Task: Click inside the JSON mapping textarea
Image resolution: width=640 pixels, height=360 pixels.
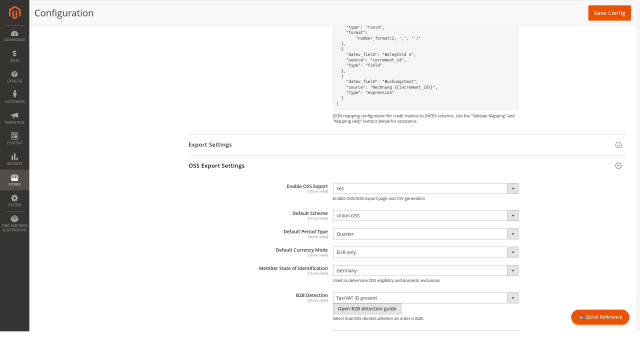Action: click(426, 67)
